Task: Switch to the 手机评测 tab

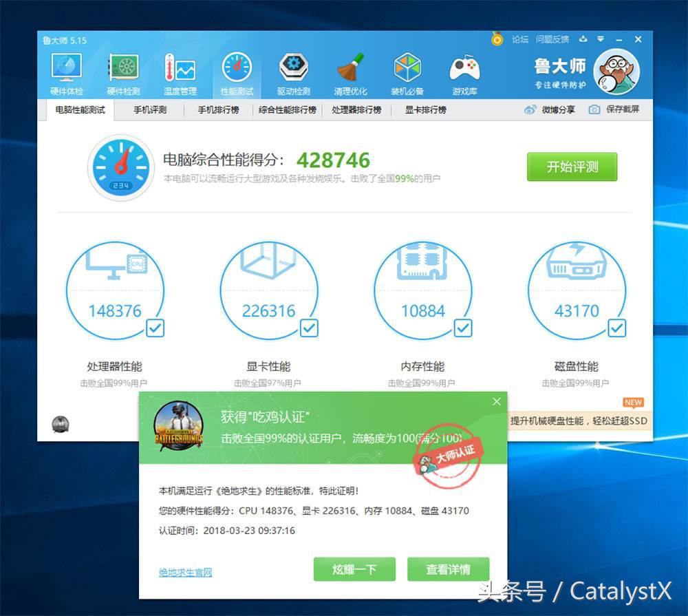Action: point(150,109)
